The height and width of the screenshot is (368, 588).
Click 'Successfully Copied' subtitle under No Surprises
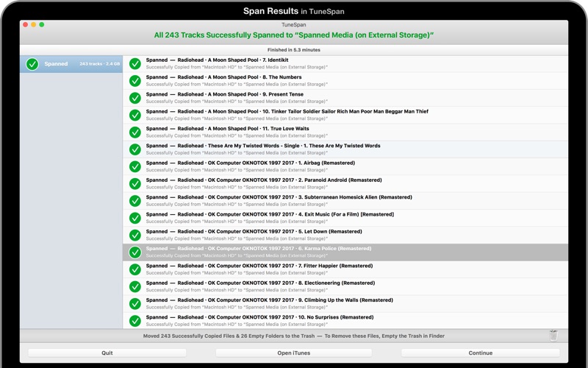(x=237, y=325)
